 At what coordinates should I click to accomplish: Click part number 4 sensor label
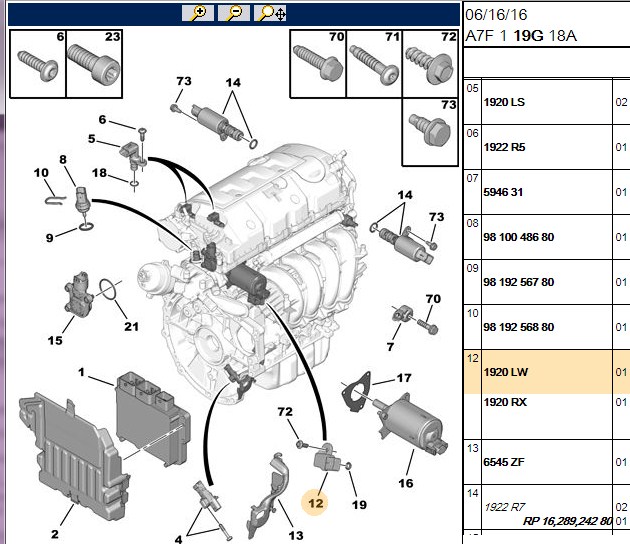point(178,539)
